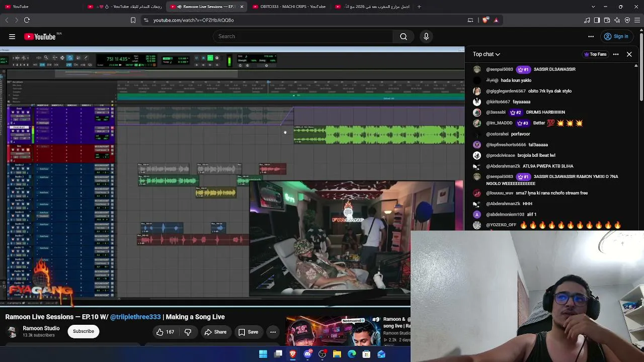Image resolution: width=644 pixels, height=362 pixels.
Task: Open the YouTube three-dot settings menu
Action: point(591,36)
